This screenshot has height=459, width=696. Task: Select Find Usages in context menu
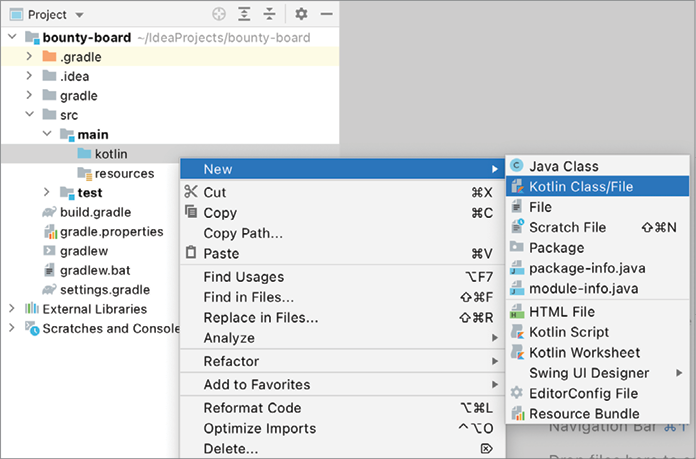tap(244, 276)
